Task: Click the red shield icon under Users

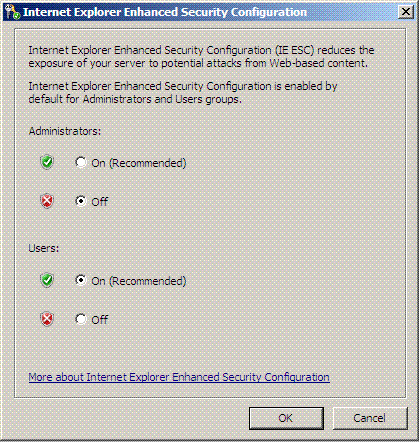Action: [x=47, y=319]
